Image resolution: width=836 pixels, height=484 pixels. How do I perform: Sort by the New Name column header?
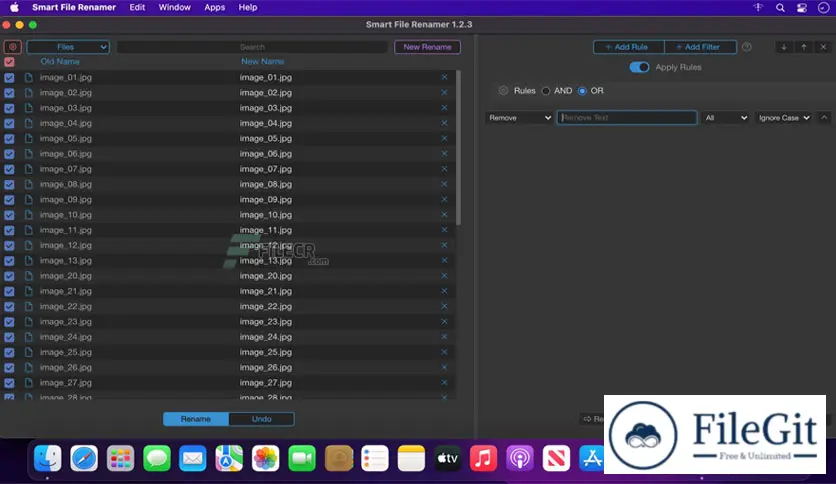[262, 62]
